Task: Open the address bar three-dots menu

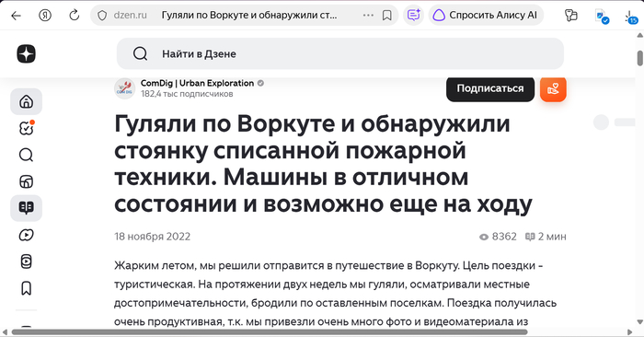Action: coord(368,16)
